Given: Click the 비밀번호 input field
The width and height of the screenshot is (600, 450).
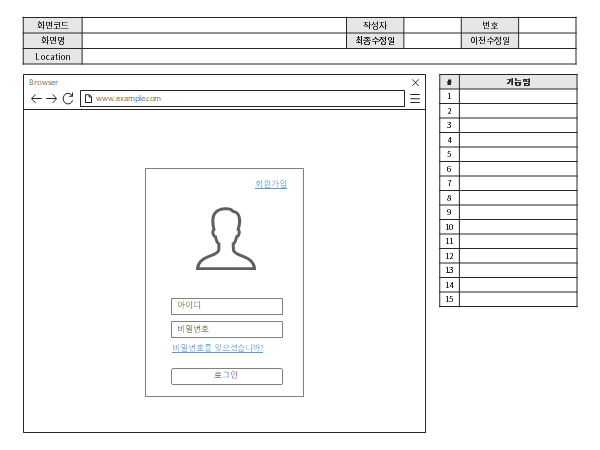Looking at the screenshot, I should pyautogui.click(x=227, y=329).
